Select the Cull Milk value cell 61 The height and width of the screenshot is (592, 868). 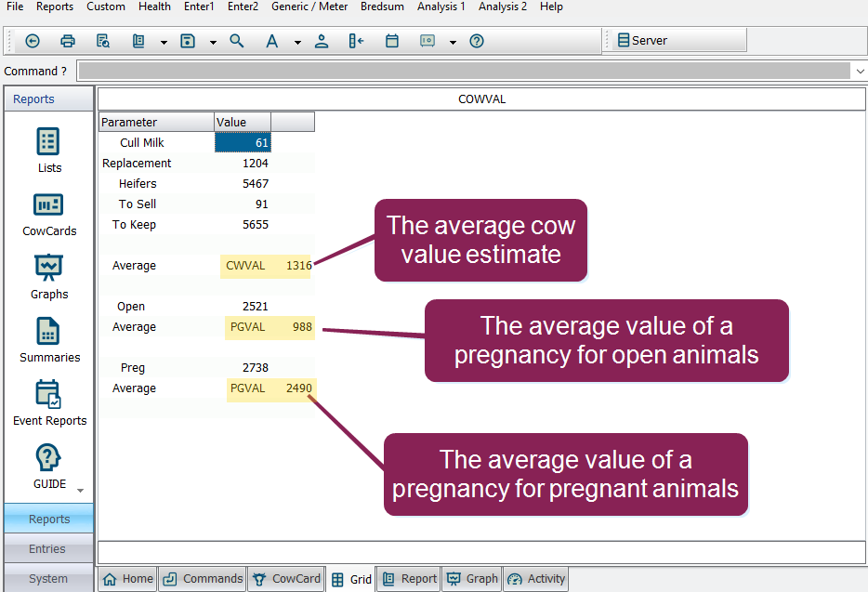coord(243,142)
